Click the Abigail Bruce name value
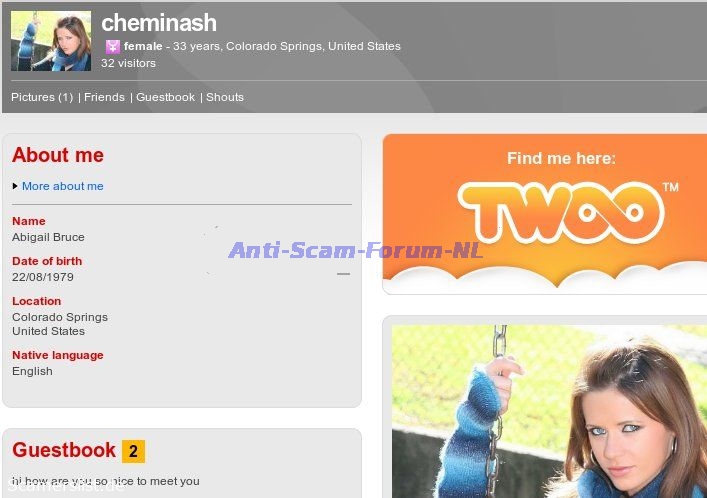 click(x=48, y=237)
